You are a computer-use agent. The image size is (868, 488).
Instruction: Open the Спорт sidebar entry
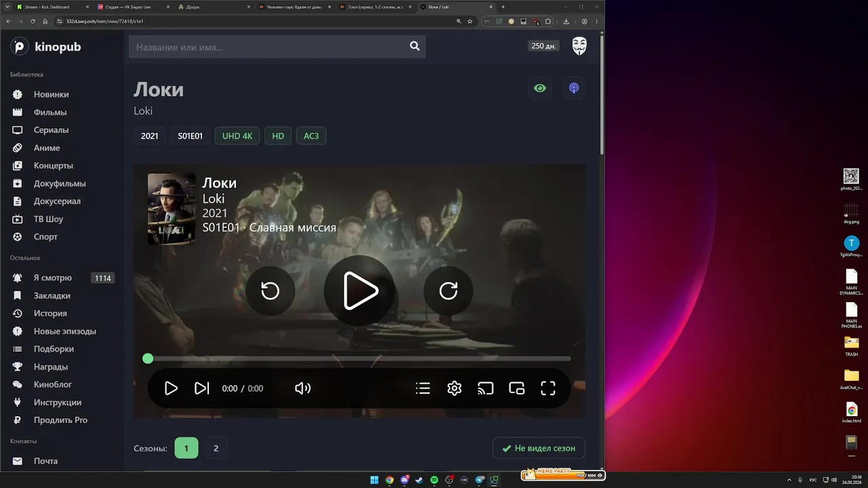coord(45,237)
